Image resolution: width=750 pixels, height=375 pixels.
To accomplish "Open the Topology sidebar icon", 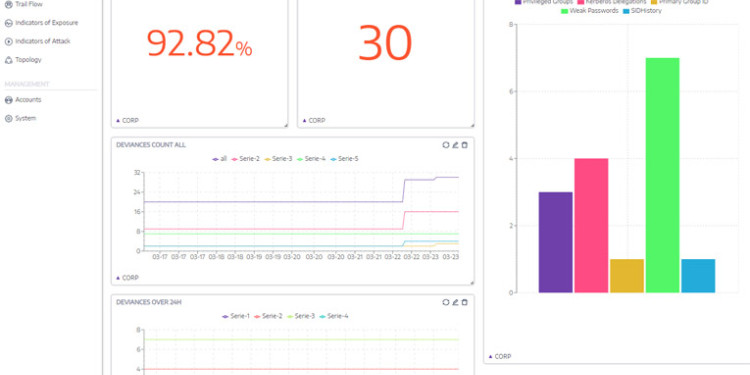I will click(8, 60).
